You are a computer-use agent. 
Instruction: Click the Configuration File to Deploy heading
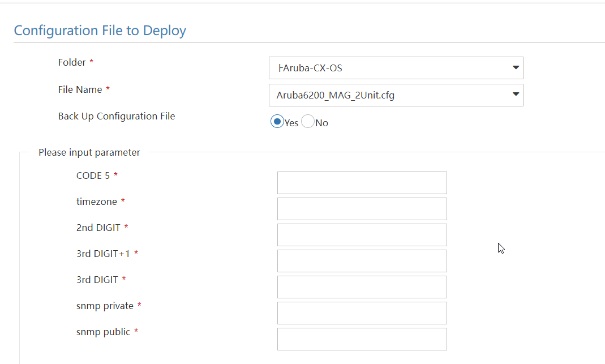click(x=100, y=31)
